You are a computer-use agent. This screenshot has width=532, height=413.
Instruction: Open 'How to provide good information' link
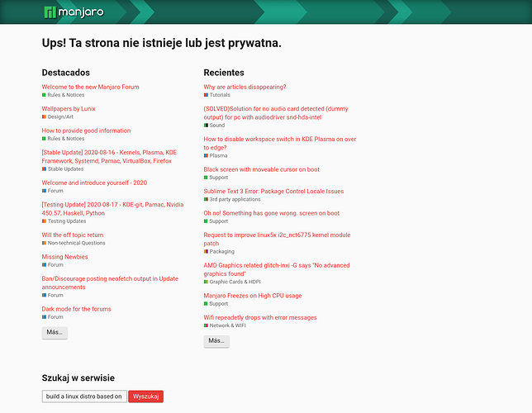[86, 131]
